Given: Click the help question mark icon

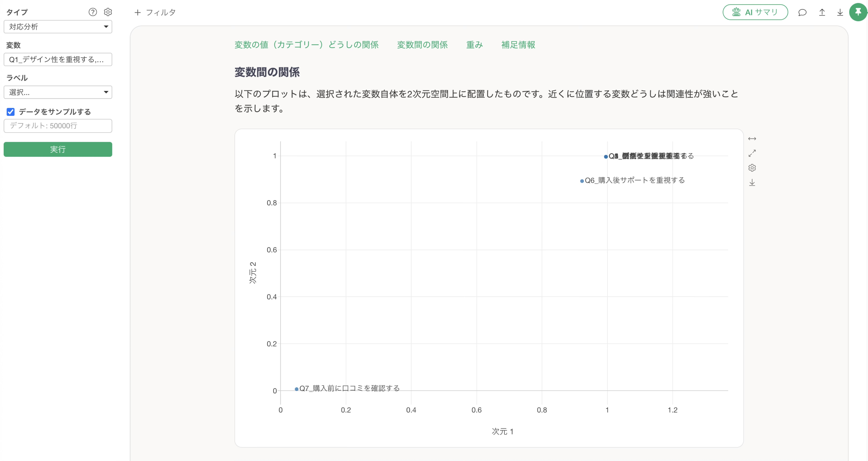Looking at the screenshot, I should [x=93, y=12].
